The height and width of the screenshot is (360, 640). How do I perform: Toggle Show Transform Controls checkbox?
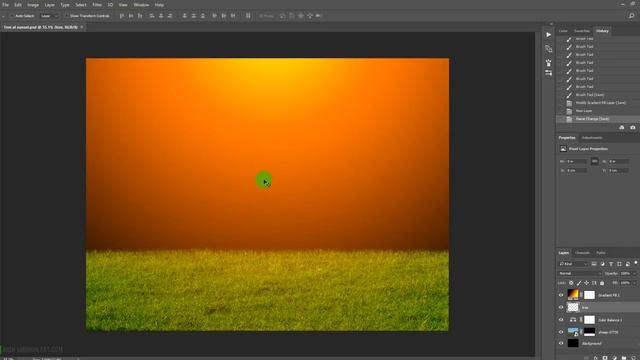point(67,16)
